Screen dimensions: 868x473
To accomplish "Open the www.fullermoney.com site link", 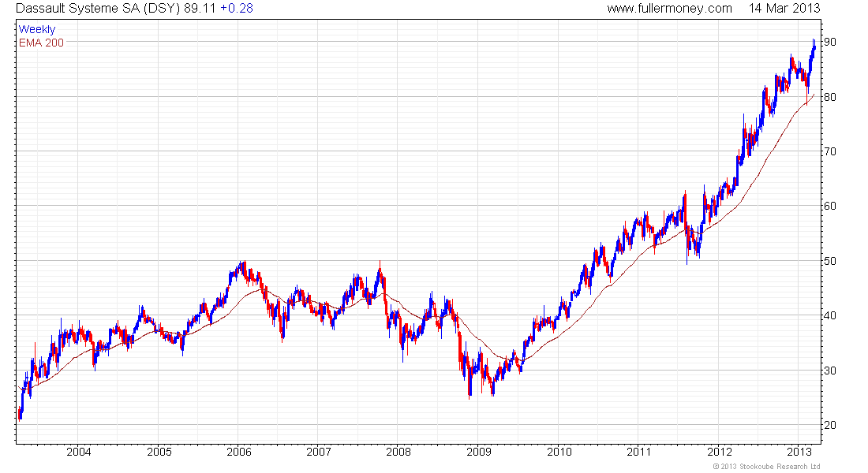I will 669,9.
